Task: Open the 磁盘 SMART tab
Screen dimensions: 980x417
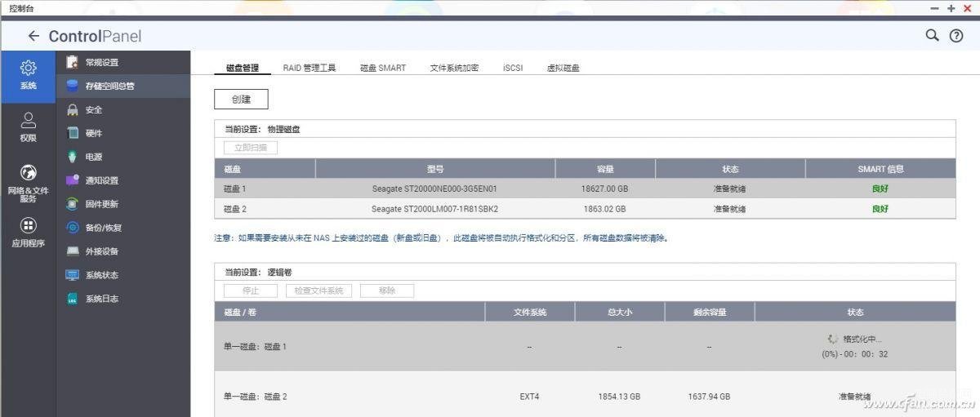Action: (383, 68)
